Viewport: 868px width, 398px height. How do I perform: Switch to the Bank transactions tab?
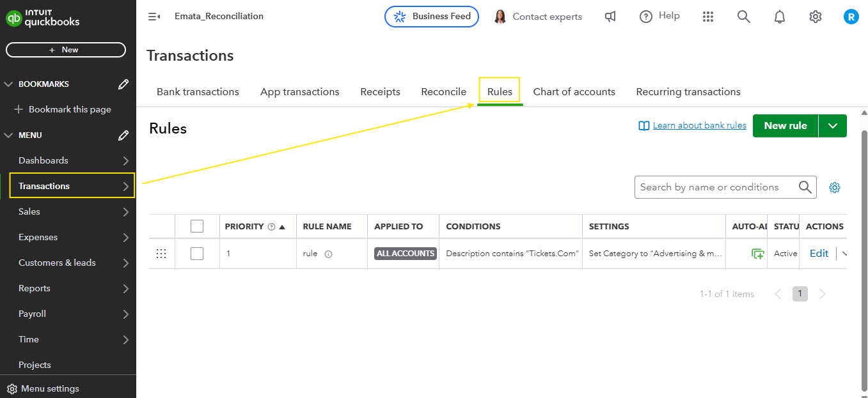coord(198,92)
